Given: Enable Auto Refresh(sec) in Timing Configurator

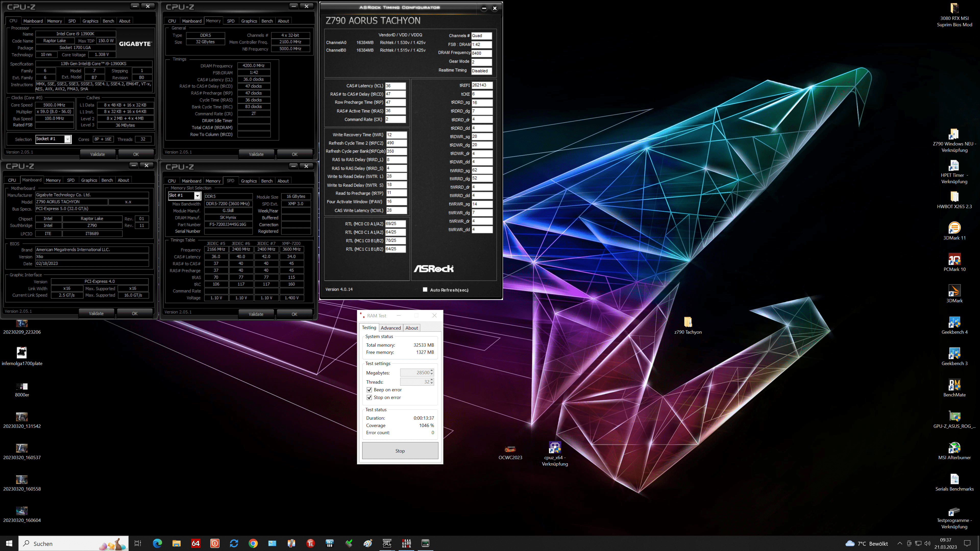Looking at the screenshot, I should (x=425, y=289).
